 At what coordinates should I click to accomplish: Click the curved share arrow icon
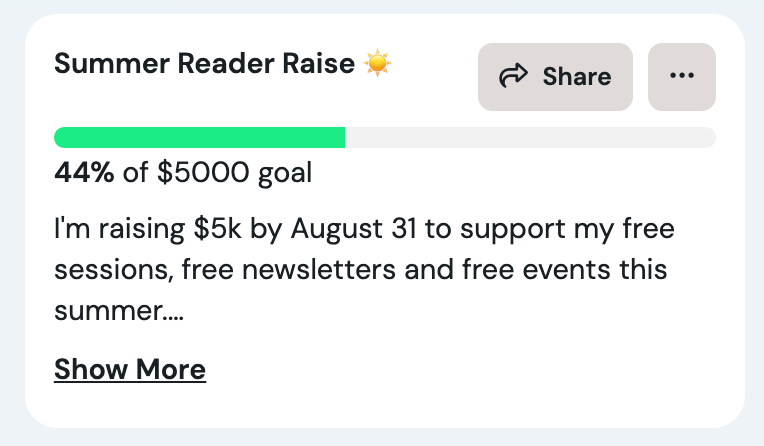click(x=513, y=76)
